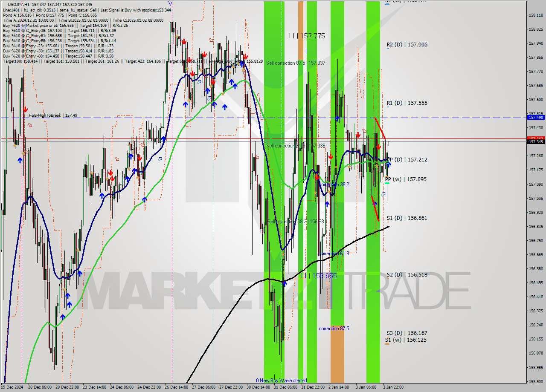This screenshot has height=392, width=546.
Task: Select the PP (w) 157.095 pivot label
Action: click(x=406, y=179)
